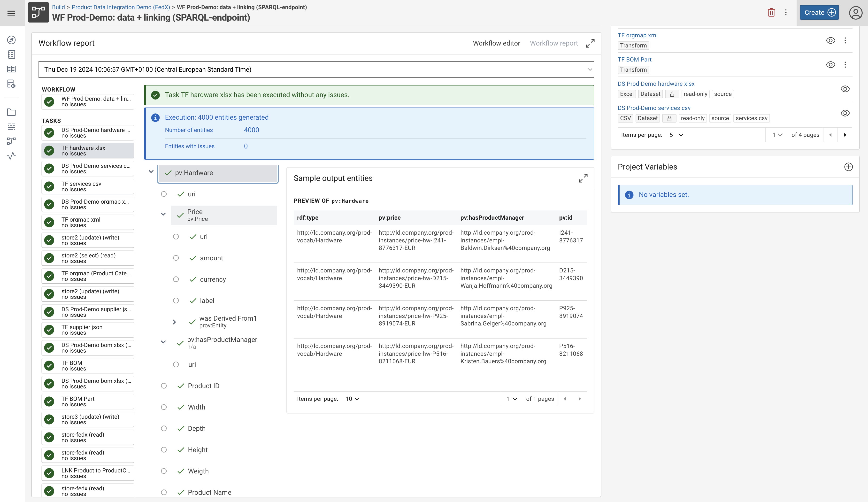This screenshot has width=868, height=502.
Task: Expand the was Derived From1 node
Action: 174,322
